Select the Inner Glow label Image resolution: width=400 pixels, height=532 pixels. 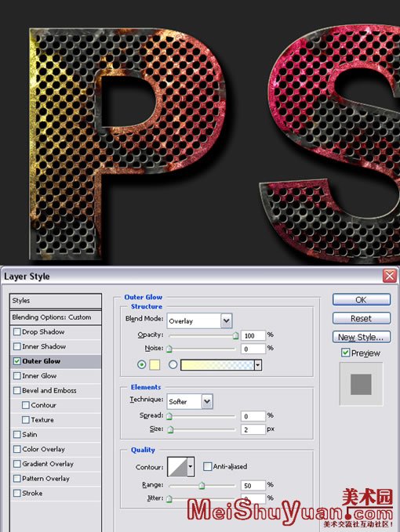tap(39, 375)
